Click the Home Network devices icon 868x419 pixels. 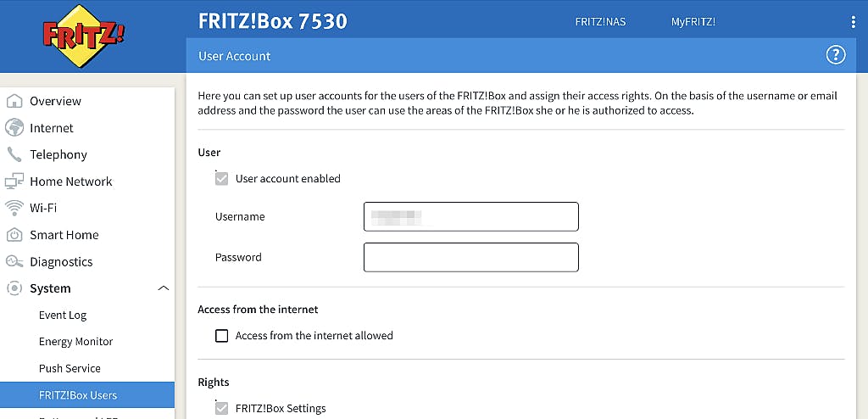14,182
